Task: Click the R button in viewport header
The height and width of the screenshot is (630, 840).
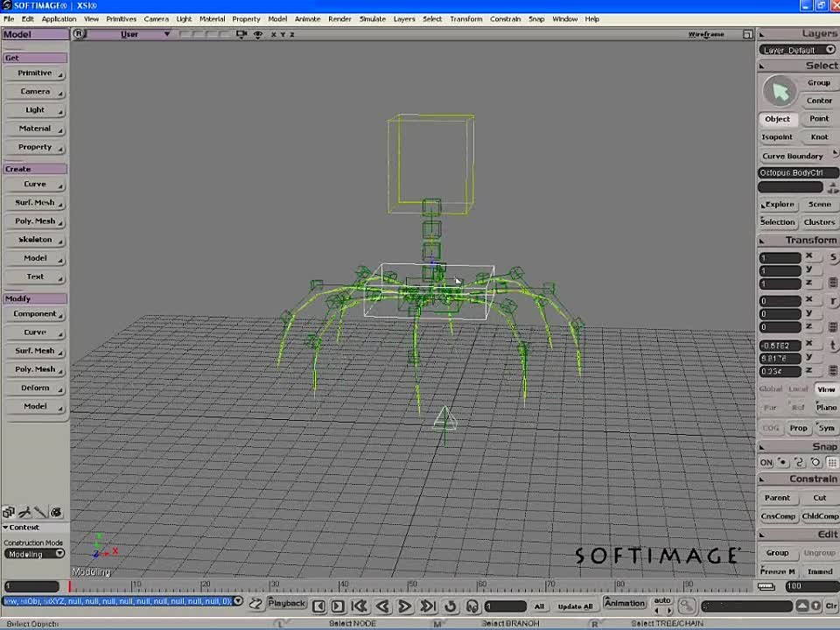Action: (79, 34)
